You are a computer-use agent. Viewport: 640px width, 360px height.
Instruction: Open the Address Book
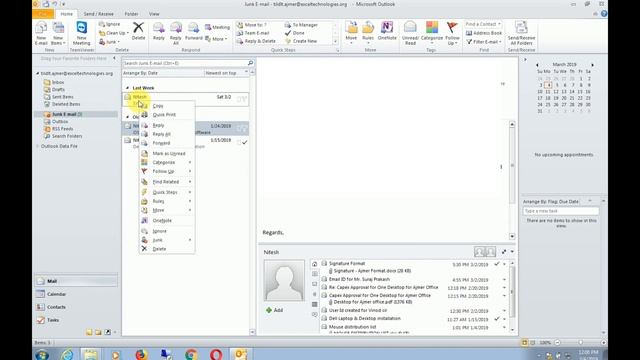point(484,33)
